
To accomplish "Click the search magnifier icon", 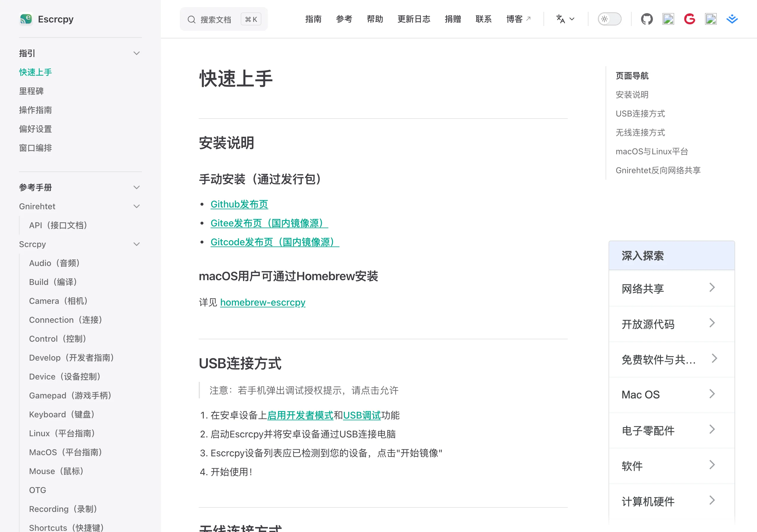I will pos(191,20).
